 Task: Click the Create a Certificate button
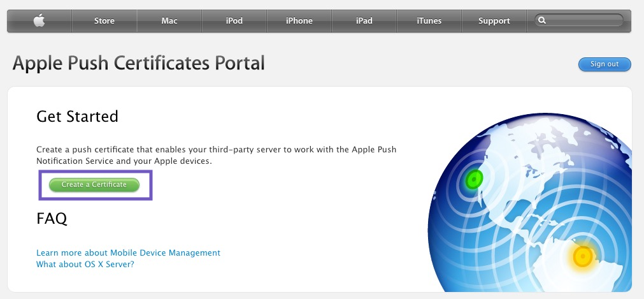coord(94,185)
